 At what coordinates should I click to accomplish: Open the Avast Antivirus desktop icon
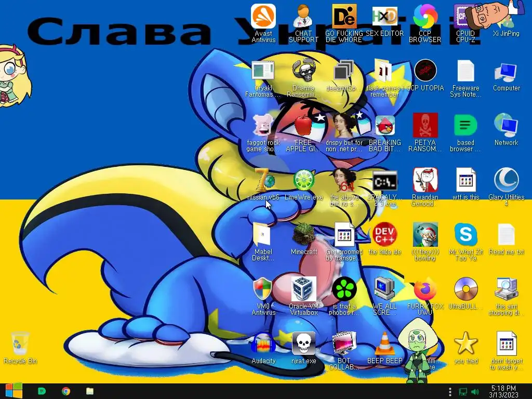tap(263, 23)
